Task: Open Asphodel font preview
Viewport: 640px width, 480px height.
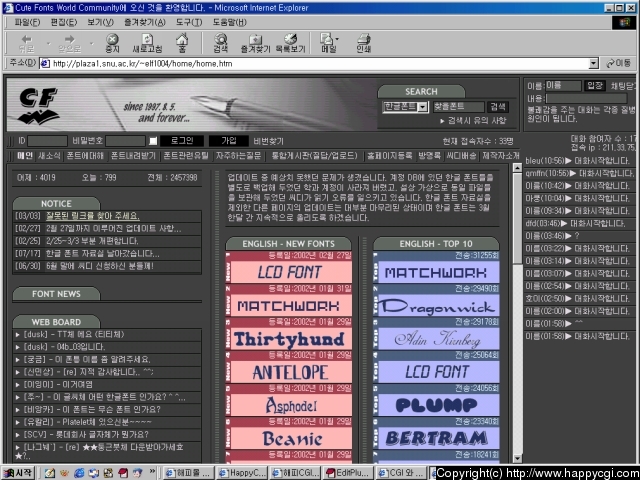Action: (x=291, y=405)
